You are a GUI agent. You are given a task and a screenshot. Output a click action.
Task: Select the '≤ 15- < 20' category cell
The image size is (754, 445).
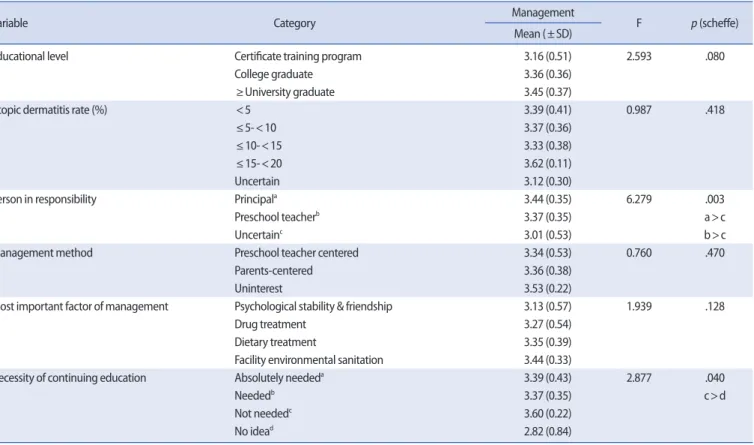[259, 164]
